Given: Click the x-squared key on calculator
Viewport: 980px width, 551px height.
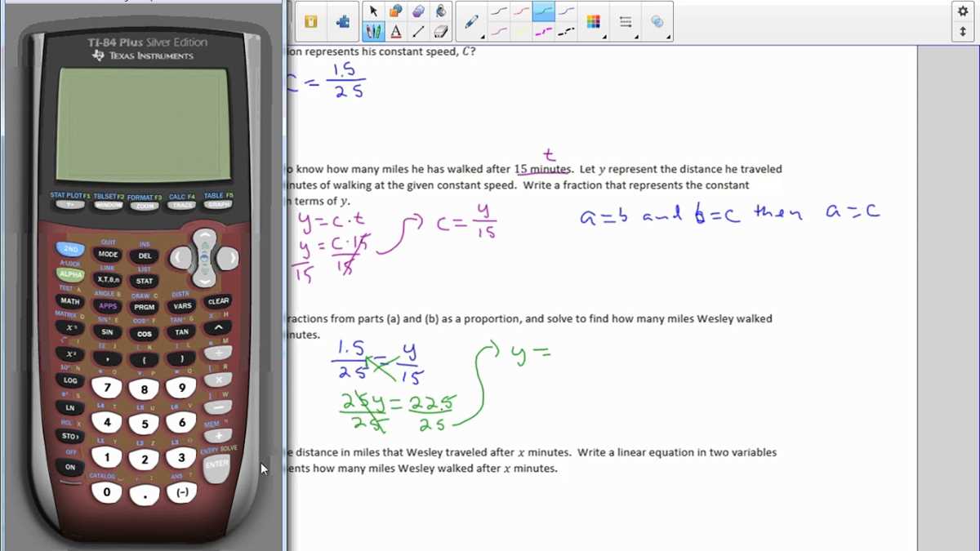Looking at the screenshot, I should point(70,354).
